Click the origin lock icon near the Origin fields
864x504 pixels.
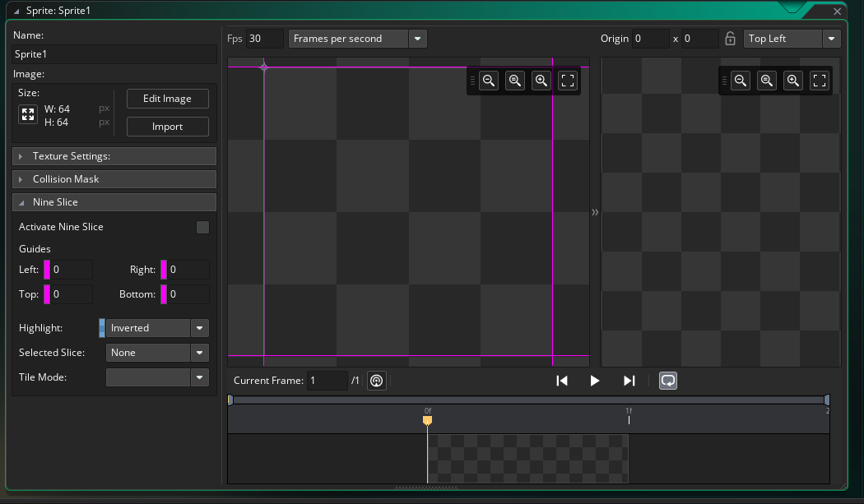click(730, 38)
